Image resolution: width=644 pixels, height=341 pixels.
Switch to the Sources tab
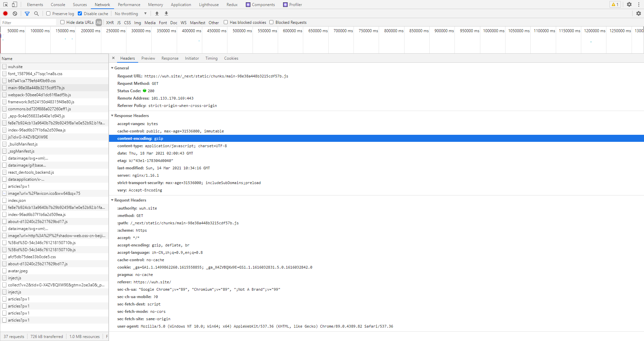[80, 4]
